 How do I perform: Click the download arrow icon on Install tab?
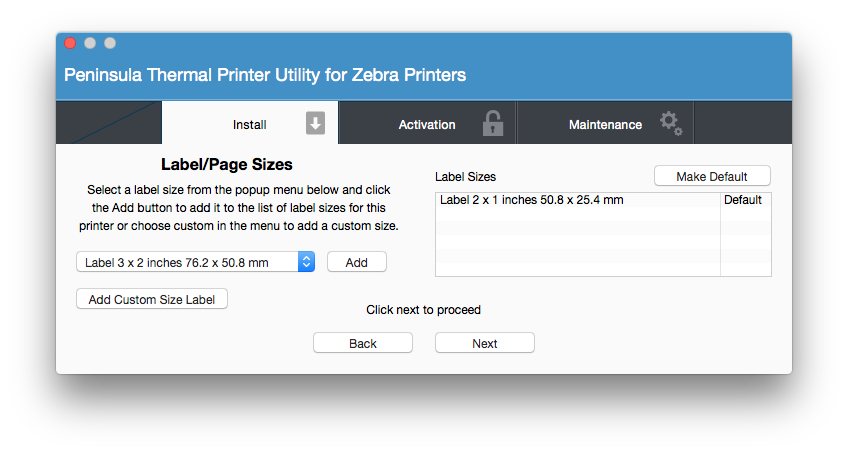(x=315, y=124)
